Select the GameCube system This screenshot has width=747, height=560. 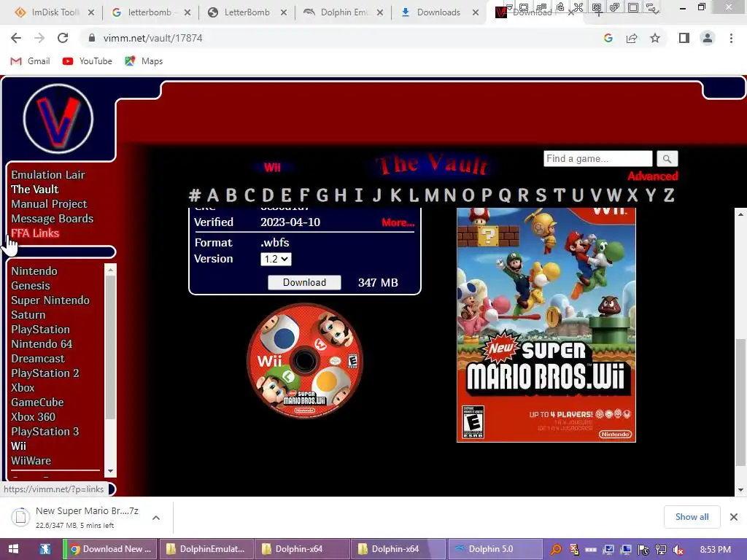pyautogui.click(x=38, y=402)
